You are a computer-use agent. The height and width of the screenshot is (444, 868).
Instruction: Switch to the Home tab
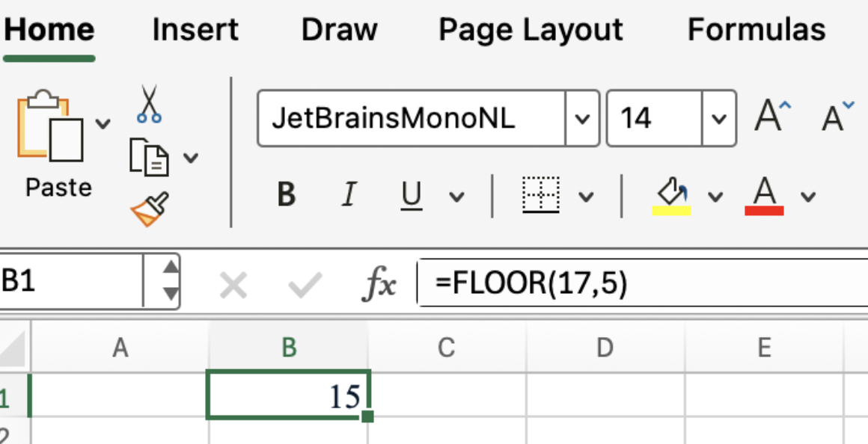click(x=49, y=30)
